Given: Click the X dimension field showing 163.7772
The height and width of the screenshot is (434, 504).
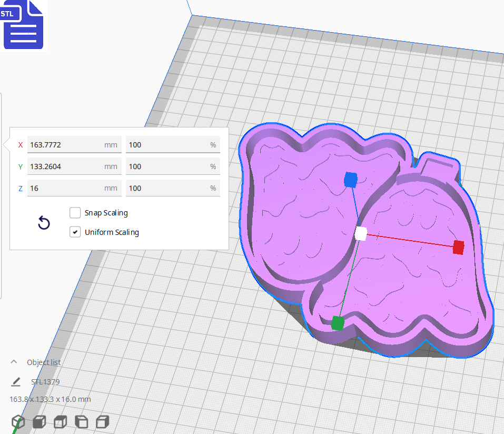Looking at the screenshot, I should (x=74, y=144).
